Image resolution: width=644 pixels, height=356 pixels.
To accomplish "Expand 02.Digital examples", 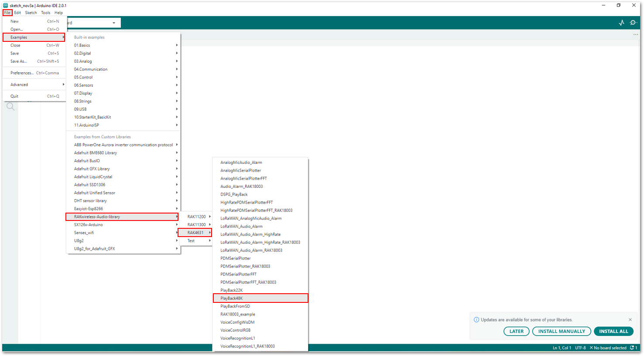I will coord(123,53).
